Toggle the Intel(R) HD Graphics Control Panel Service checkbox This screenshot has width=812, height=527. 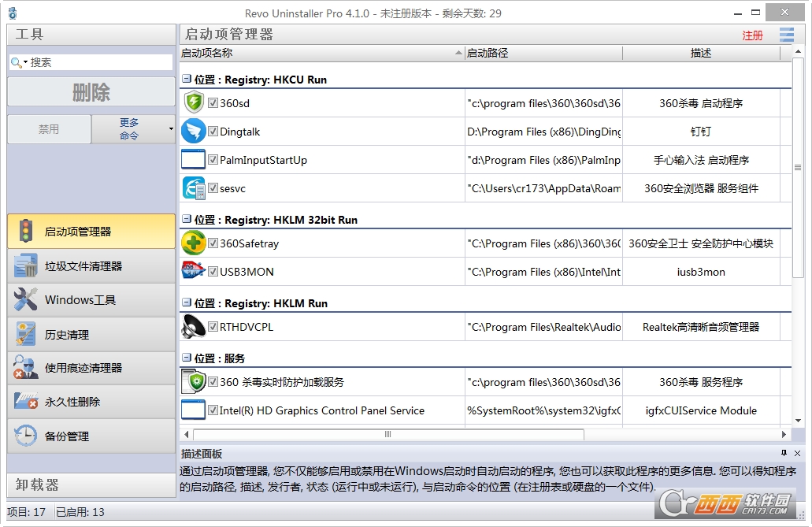pyautogui.click(x=213, y=410)
